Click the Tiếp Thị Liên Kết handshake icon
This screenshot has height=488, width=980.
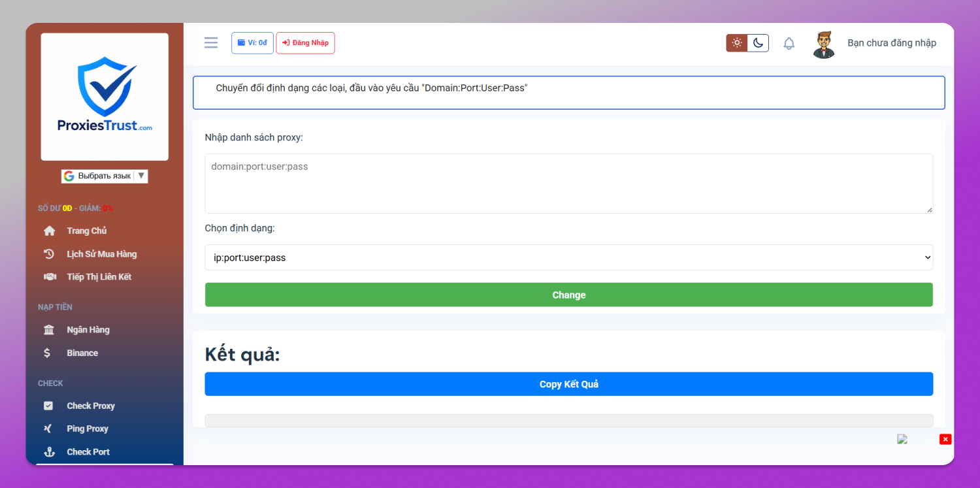(50, 277)
